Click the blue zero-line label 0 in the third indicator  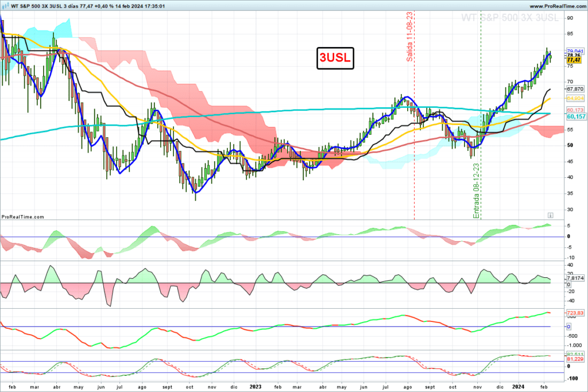click(x=568, y=327)
